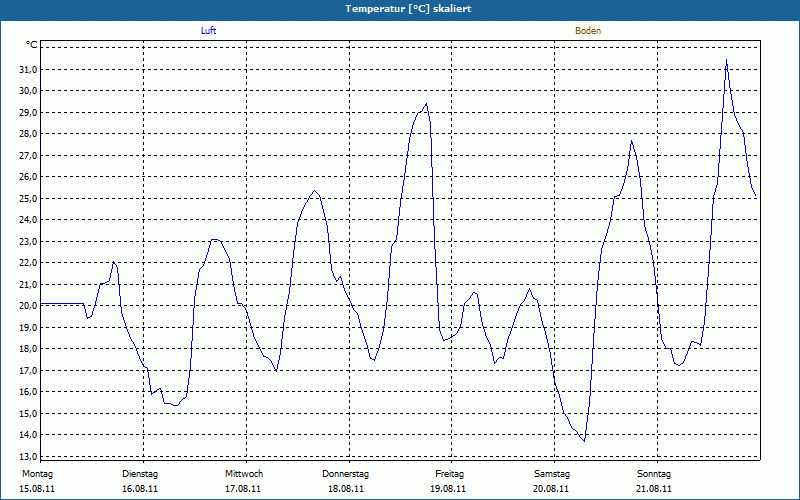Select the 21,0 y-axis value
The height and width of the screenshot is (500, 800).
29,285
